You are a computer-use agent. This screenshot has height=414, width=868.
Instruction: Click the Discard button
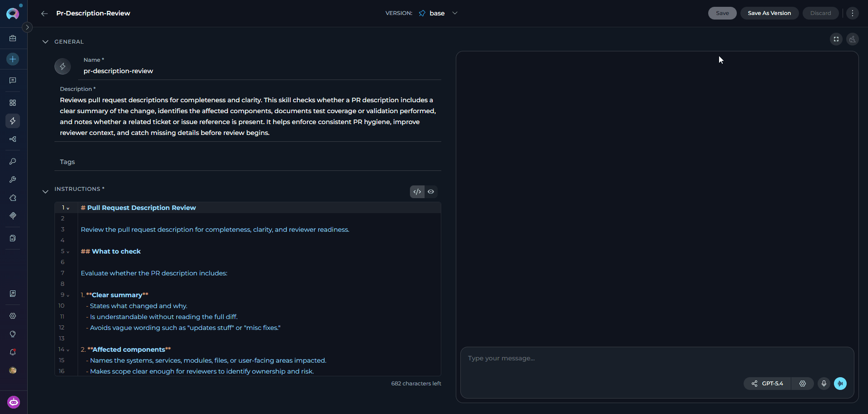point(821,13)
